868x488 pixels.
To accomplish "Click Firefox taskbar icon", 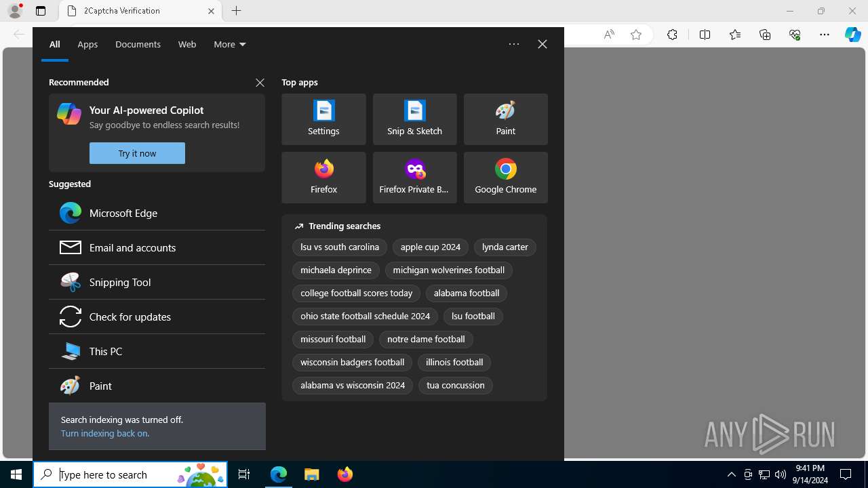I will point(344,474).
